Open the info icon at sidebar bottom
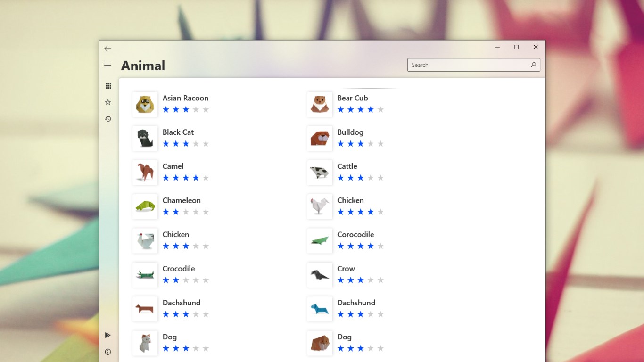The width and height of the screenshot is (644, 362). click(108, 352)
